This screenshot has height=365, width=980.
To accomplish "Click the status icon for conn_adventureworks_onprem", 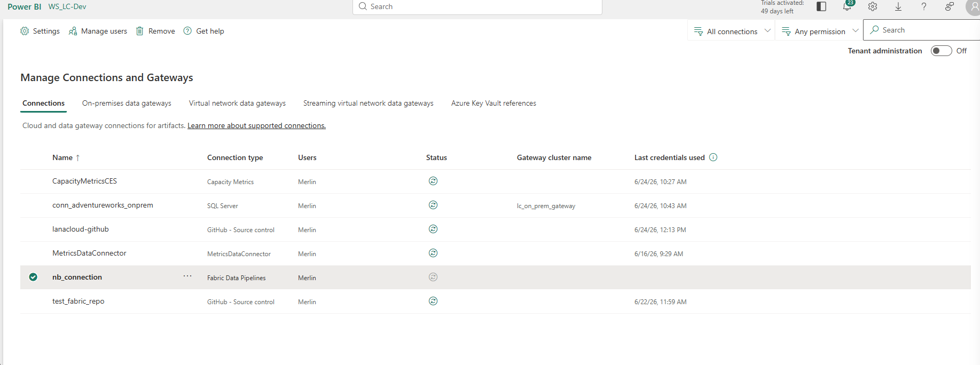I will coord(433,205).
